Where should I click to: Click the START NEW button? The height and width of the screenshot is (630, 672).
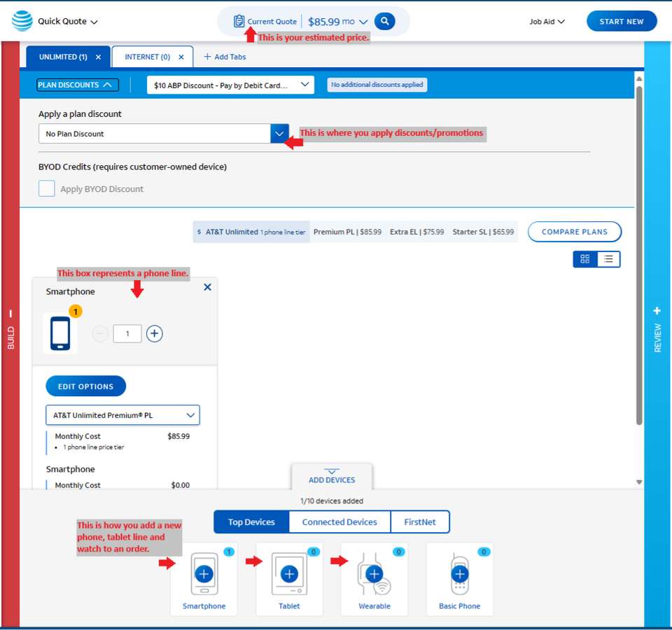point(621,22)
